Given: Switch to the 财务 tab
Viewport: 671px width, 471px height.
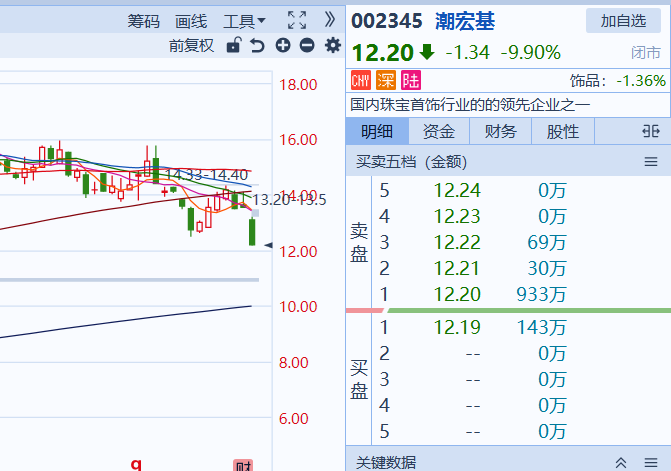Looking at the screenshot, I should point(500,131).
